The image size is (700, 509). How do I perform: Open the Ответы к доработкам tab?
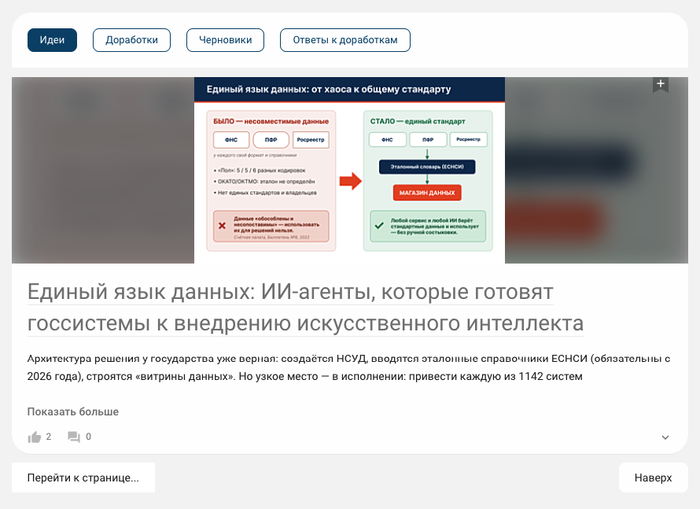point(345,40)
